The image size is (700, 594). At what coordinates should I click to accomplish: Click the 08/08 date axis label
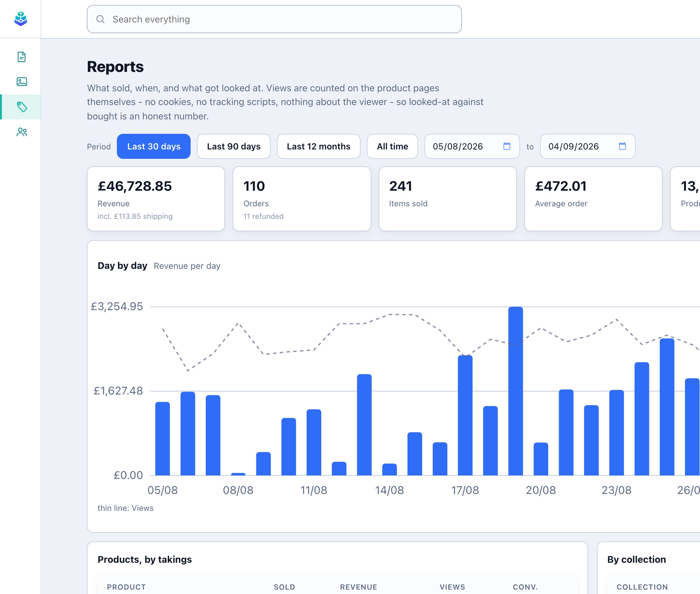[238, 490]
